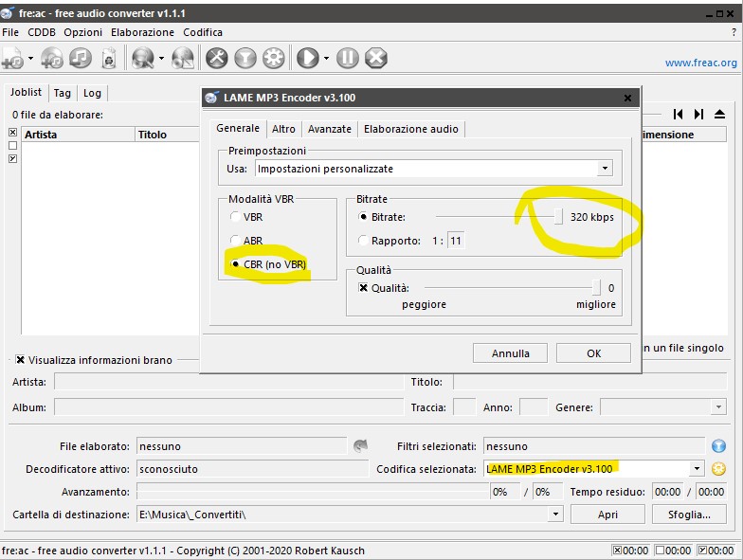Open the CDDB menu
The height and width of the screenshot is (560, 743).
click(x=42, y=32)
